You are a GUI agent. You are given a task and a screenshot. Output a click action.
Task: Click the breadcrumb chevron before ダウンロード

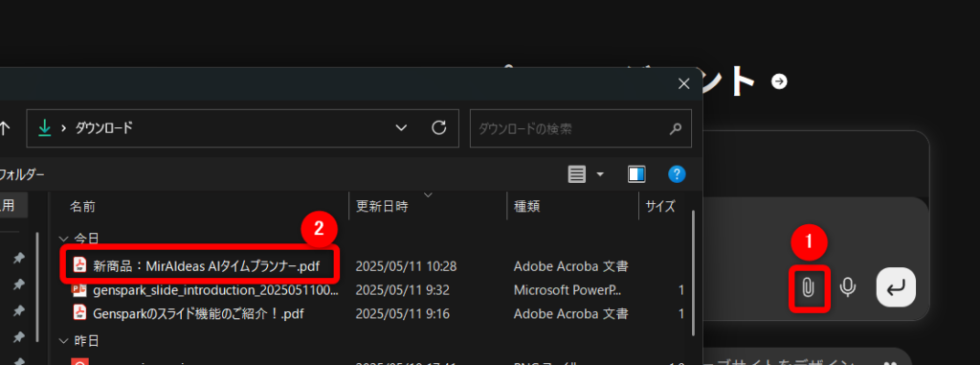pos(63,128)
